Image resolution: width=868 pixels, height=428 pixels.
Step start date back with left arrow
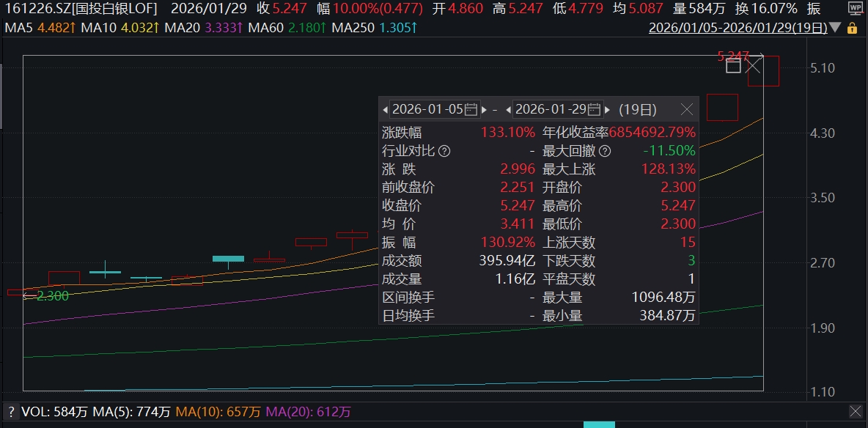[x=385, y=110]
